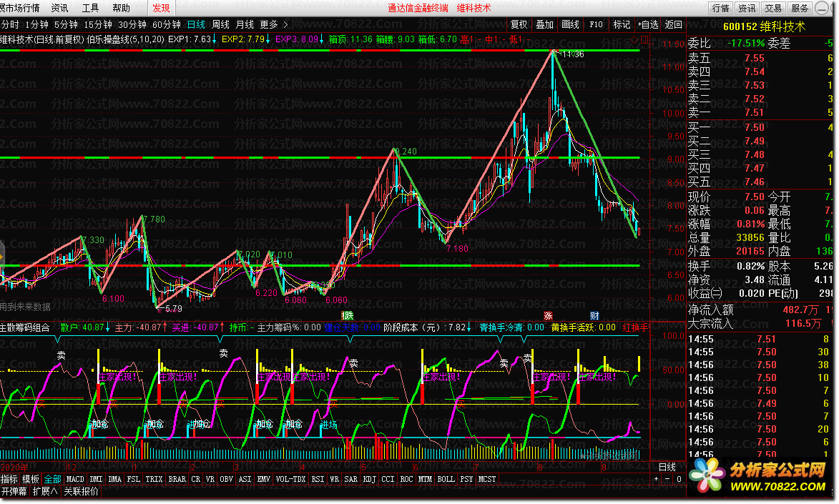
Task: Click the 0 reset button near 日线
Action: [x=679, y=479]
